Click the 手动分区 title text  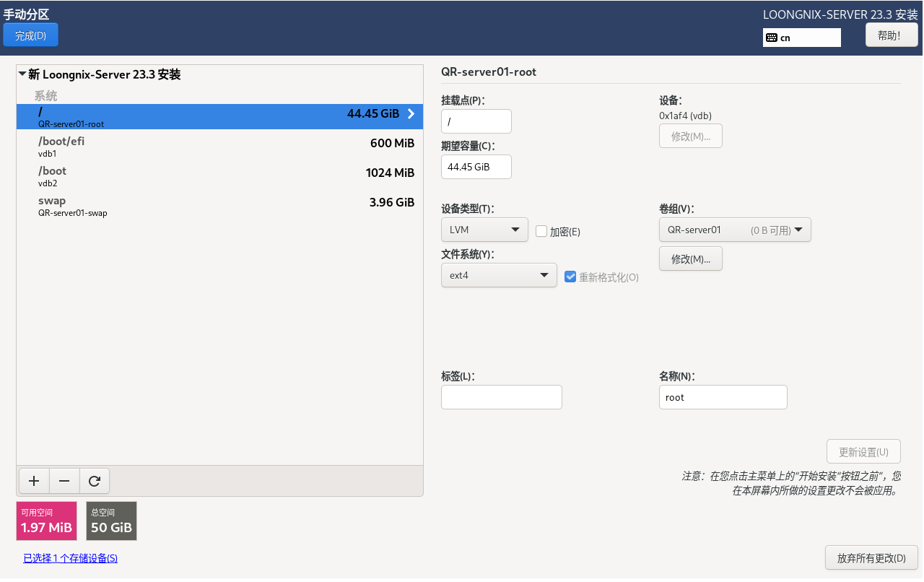[27, 14]
